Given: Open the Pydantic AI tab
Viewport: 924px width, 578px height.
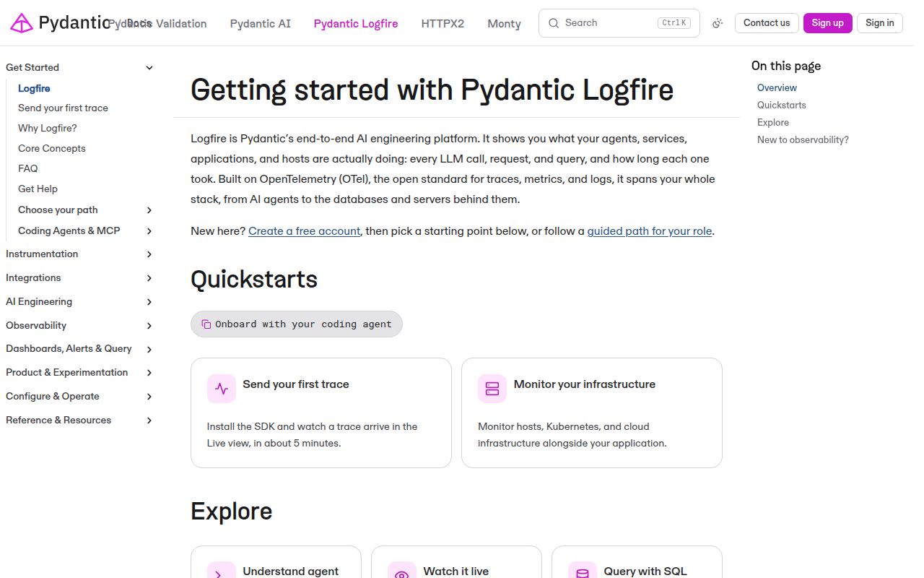Looking at the screenshot, I should coord(261,24).
